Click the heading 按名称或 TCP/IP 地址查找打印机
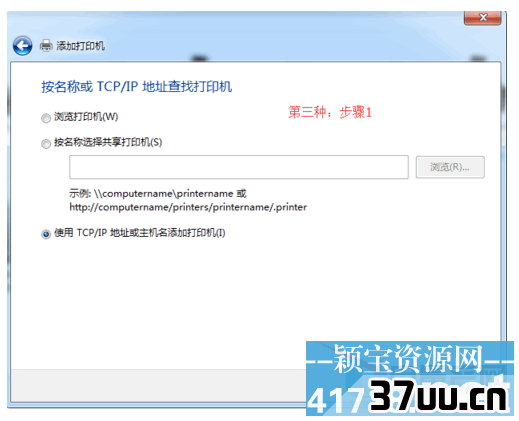519x421 pixels. point(137,87)
